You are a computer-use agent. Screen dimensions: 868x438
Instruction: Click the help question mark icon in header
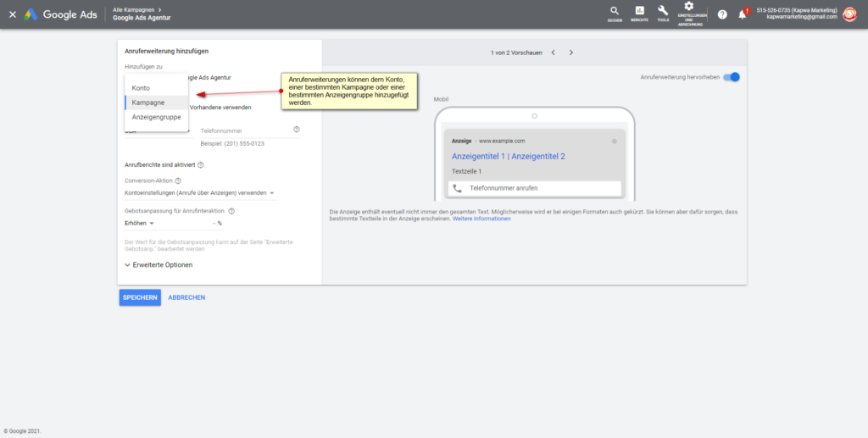click(722, 14)
